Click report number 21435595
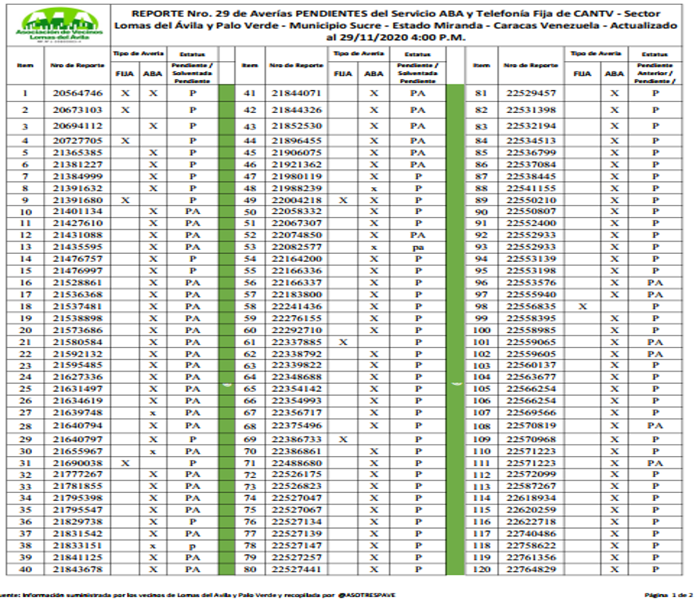 tap(78, 247)
